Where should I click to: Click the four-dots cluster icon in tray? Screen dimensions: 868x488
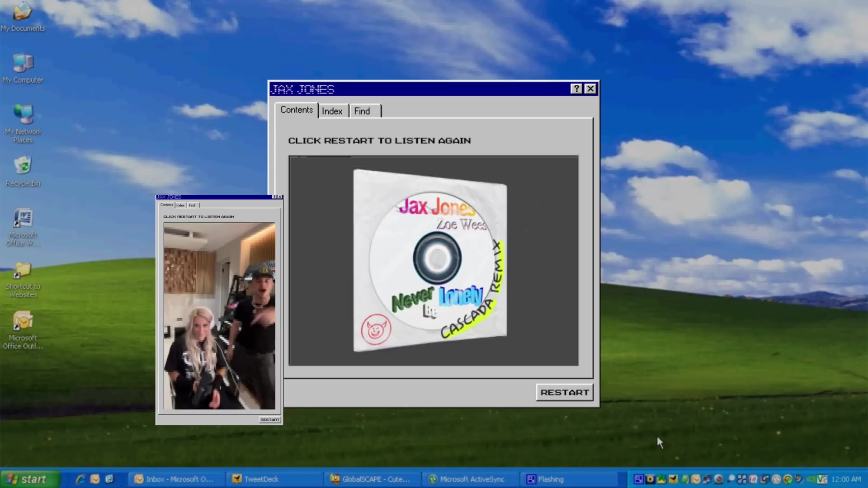742,479
